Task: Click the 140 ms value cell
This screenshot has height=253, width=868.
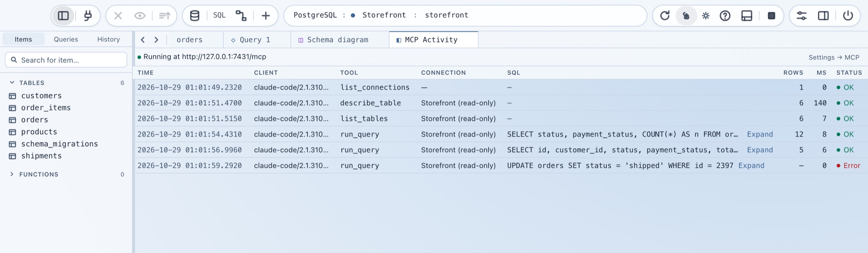Action: click(x=820, y=103)
